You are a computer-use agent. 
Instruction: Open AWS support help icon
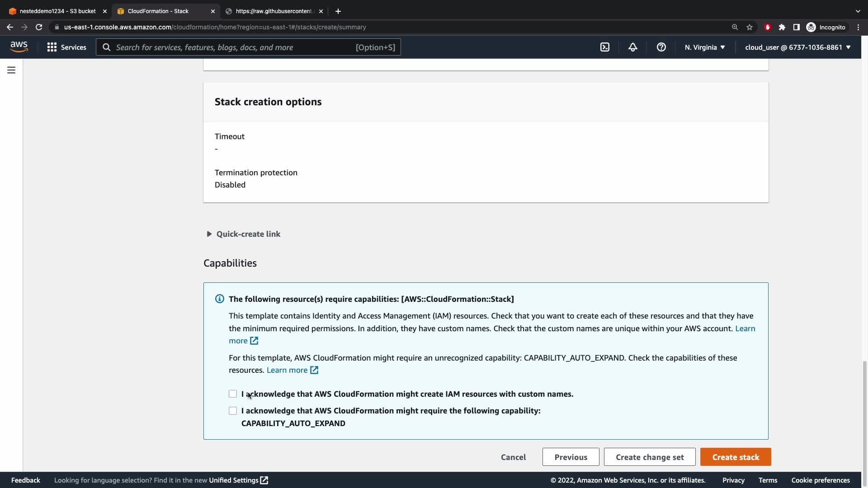[661, 47]
